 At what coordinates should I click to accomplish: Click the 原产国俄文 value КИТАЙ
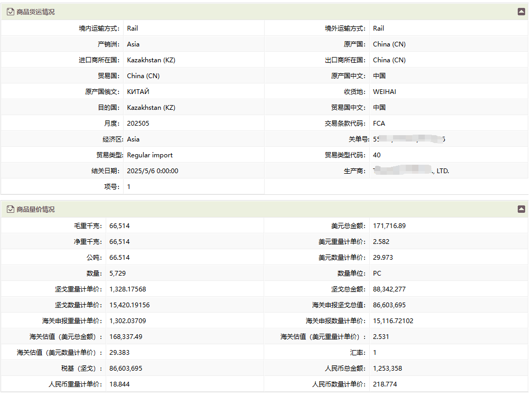click(x=138, y=92)
